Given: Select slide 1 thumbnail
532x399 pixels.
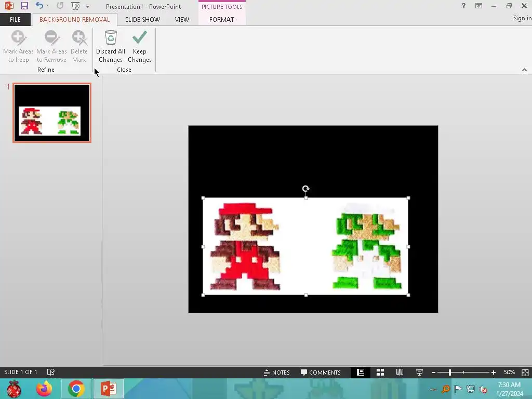Looking at the screenshot, I should click(52, 113).
